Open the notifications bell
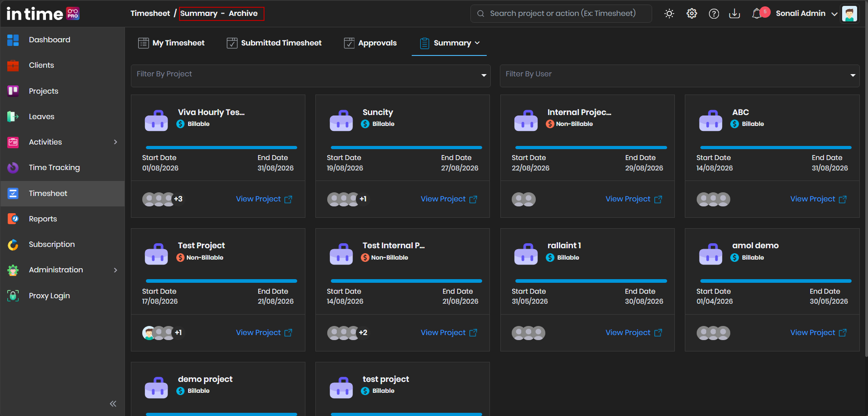The image size is (868, 416). [x=757, y=14]
